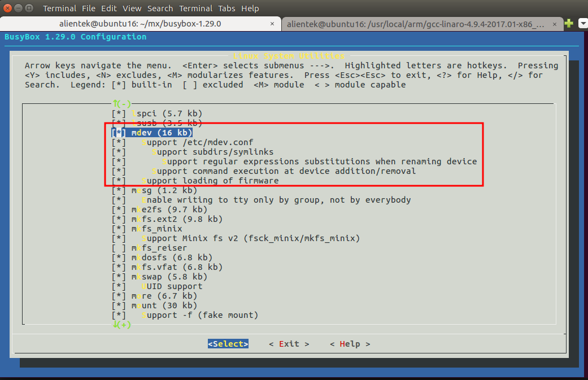Click 'Linux System Utilities' title text
The height and width of the screenshot is (380, 588).
click(x=289, y=56)
